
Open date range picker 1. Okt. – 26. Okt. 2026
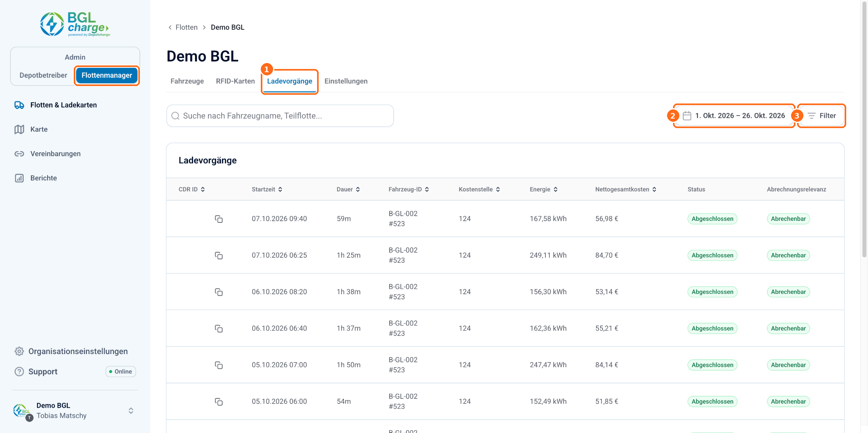pos(734,116)
